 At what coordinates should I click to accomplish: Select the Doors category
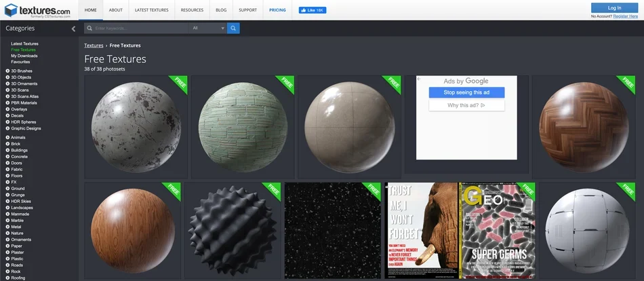point(16,164)
